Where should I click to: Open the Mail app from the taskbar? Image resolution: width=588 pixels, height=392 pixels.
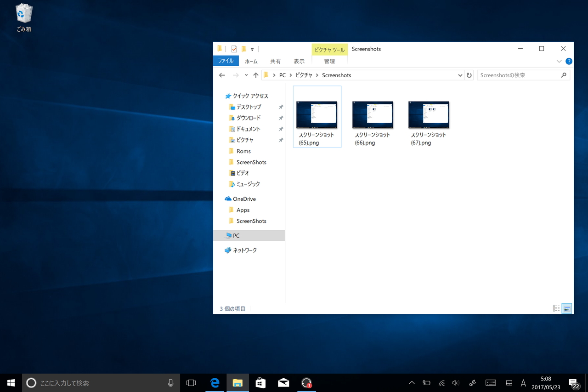283,382
